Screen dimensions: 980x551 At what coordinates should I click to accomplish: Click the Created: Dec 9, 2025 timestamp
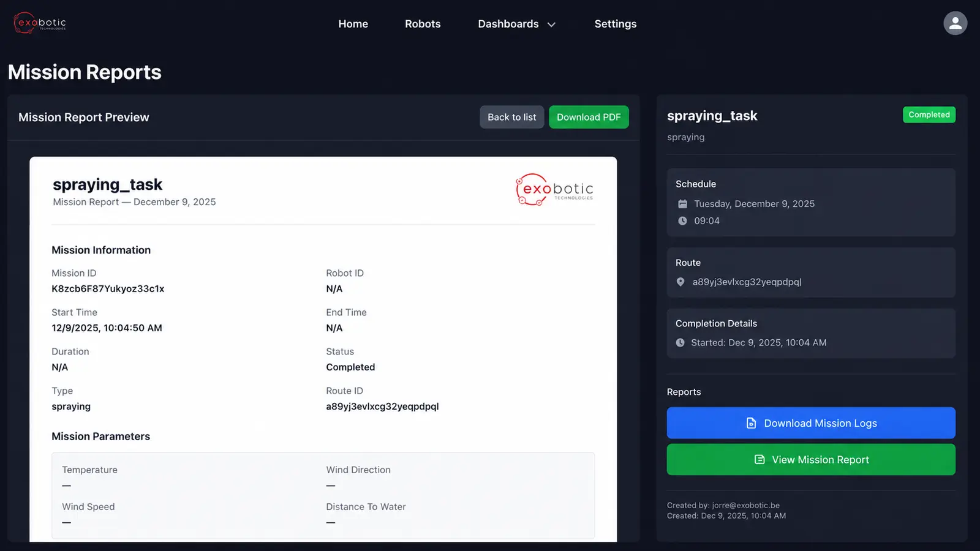(726, 516)
